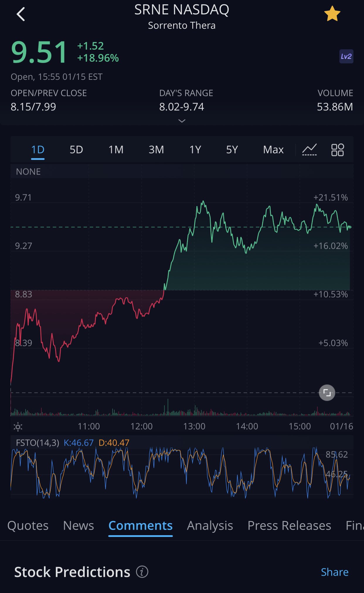Tap the 9.51 current price

pos(39,52)
